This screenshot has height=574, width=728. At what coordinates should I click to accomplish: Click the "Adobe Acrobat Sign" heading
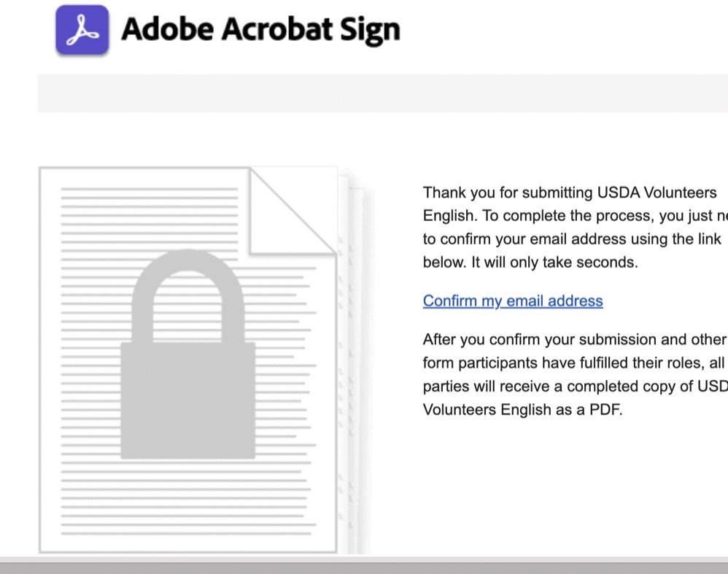[260, 29]
